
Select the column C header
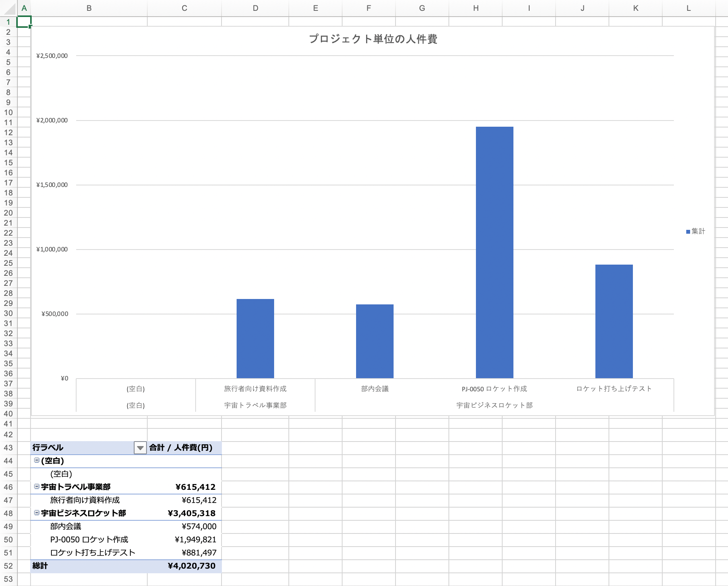point(184,8)
